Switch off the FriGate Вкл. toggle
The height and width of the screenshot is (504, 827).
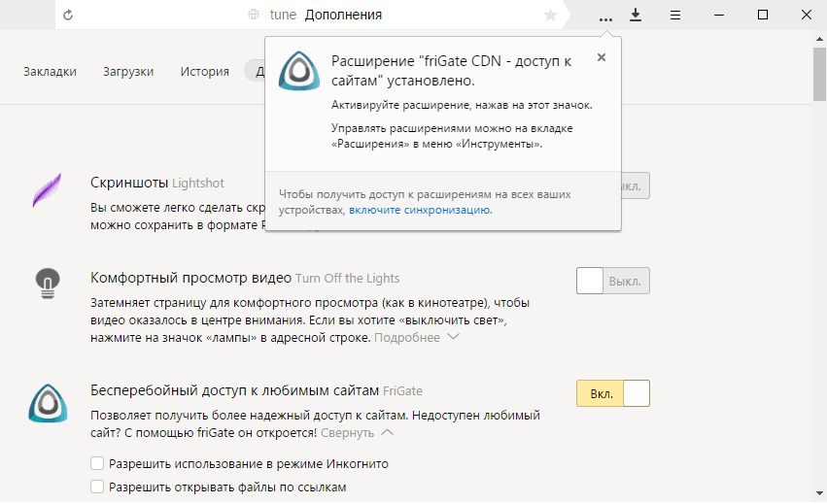(x=613, y=393)
